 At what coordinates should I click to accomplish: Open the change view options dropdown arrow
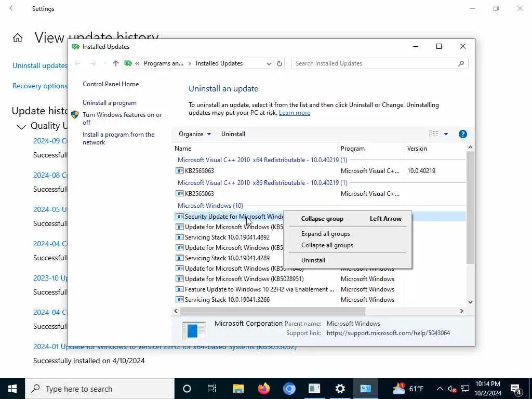pos(446,134)
